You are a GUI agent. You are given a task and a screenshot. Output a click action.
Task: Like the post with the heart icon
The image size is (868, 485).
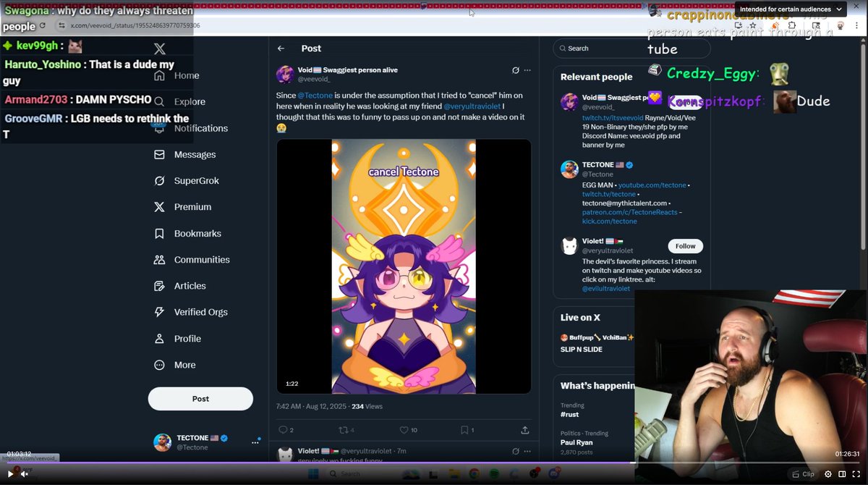pyautogui.click(x=404, y=430)
